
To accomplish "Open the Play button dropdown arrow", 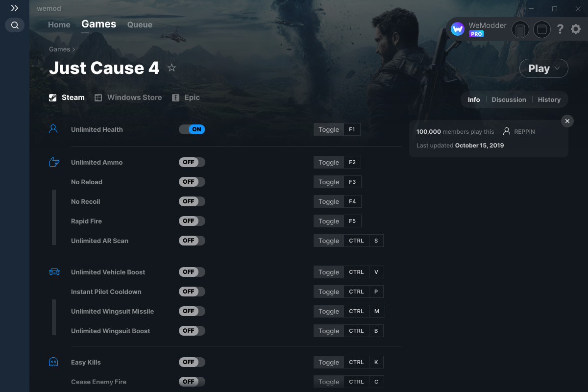I will click(x=557, y=69).
